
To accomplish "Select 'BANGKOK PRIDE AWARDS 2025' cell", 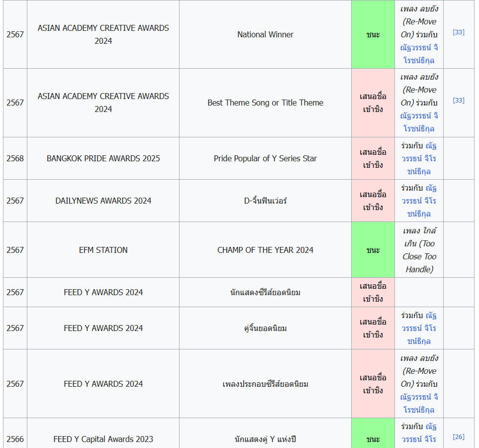I will coord(103,158).
